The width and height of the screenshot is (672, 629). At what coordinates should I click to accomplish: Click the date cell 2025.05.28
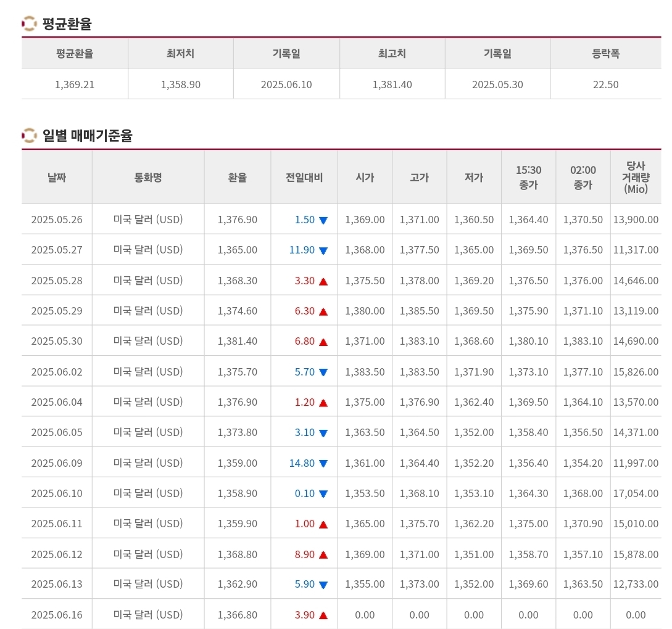[x=57, y=281]
